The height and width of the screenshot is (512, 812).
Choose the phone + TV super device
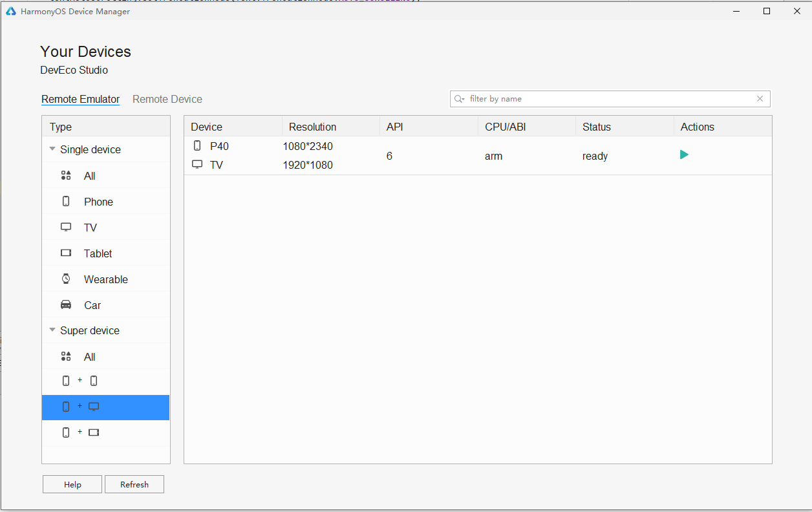(x=105, y=407)
